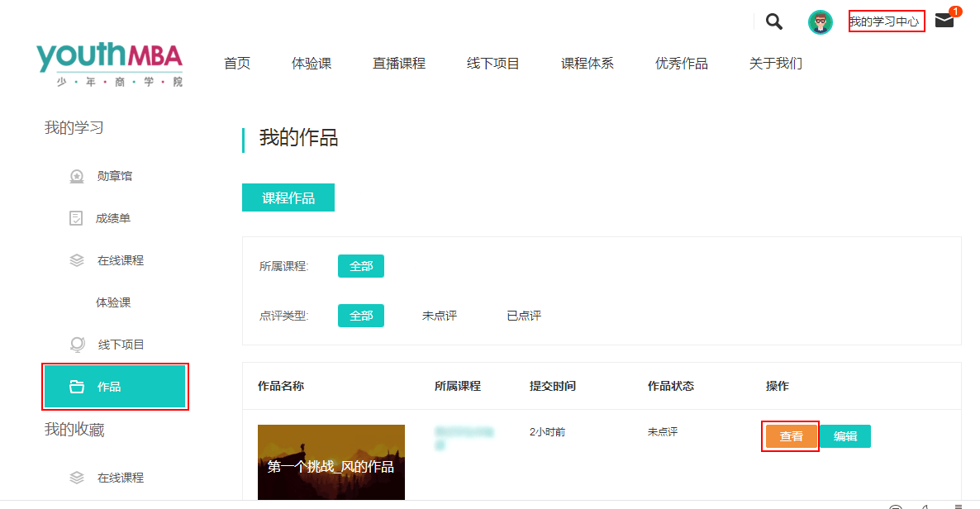This screenshot has height=509, width=980.
Task: Select 成绩单 in sidebar
Action: pos(113,218)
